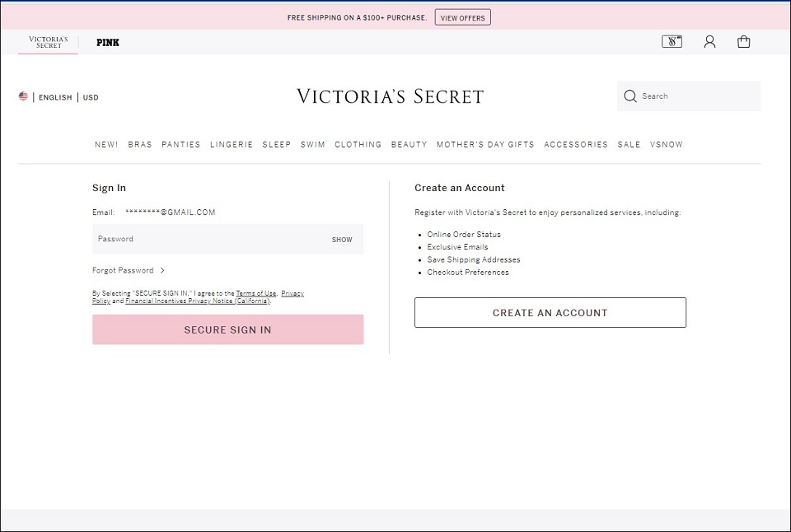Click the VIEW OFFERS button
Screen dimensions: 791x532
pyautogui.click(x=462, y=17)
